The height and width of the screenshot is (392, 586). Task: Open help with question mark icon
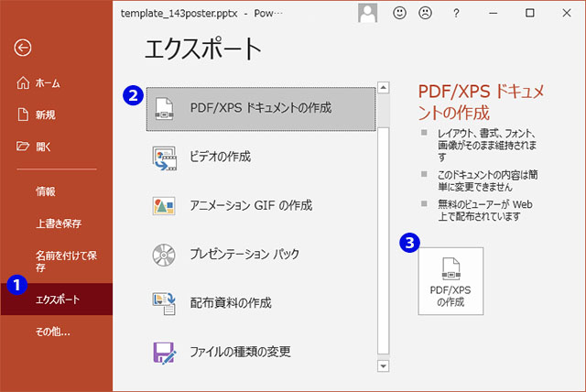pyautogui.click(x=456, y=14)
